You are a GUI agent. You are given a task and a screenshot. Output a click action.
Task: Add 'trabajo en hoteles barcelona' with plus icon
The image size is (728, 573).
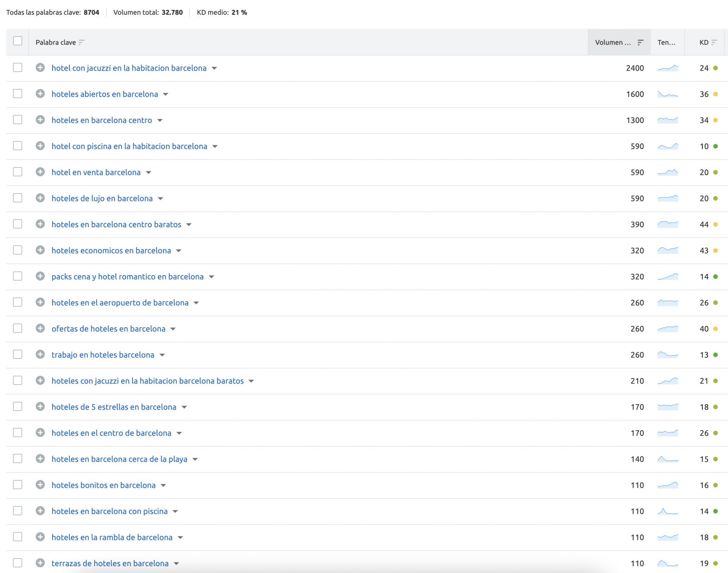coord(40,354)
